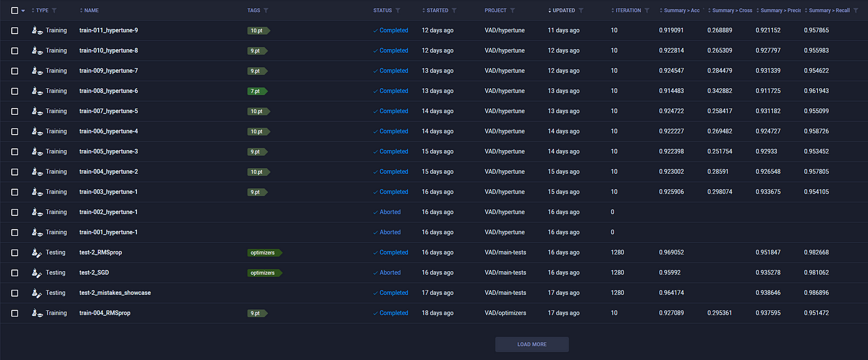Click the Training type icon for train-010_hypertune-8
The width and height of the screenshot is (868, 360).
37,50
